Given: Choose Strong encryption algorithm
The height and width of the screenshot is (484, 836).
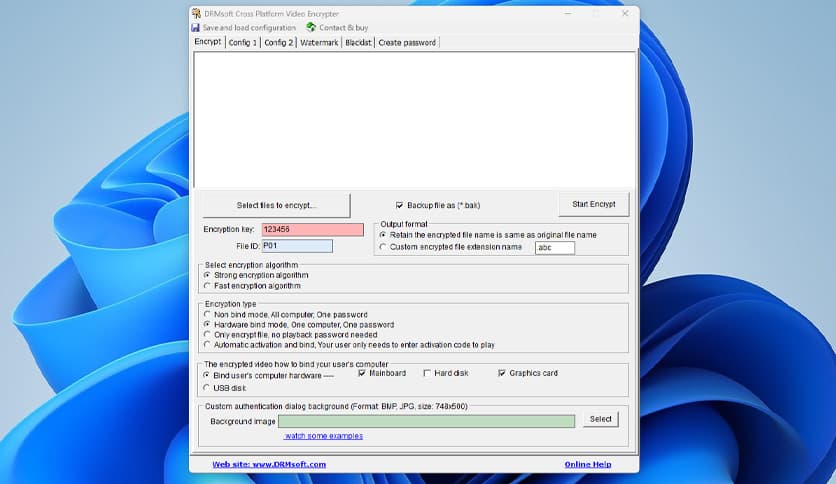Looking at the screenshot, I should [x=207, y=275].
